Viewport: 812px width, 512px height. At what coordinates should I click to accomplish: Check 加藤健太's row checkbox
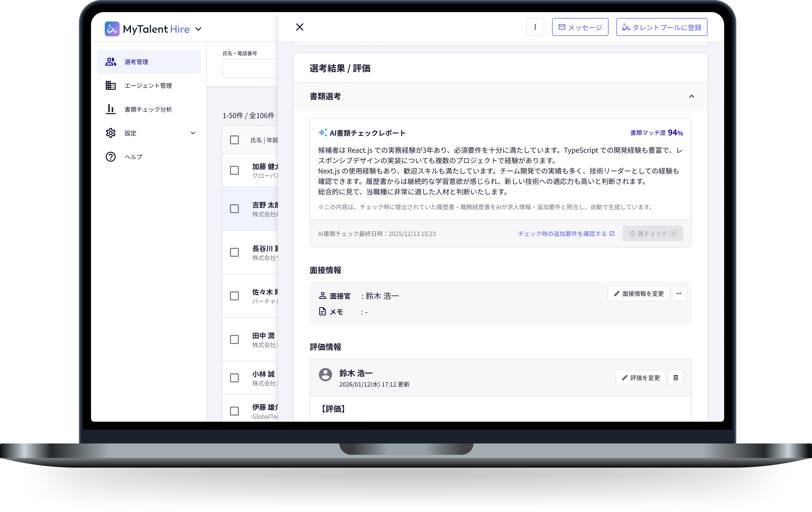(x=234, y=171)
